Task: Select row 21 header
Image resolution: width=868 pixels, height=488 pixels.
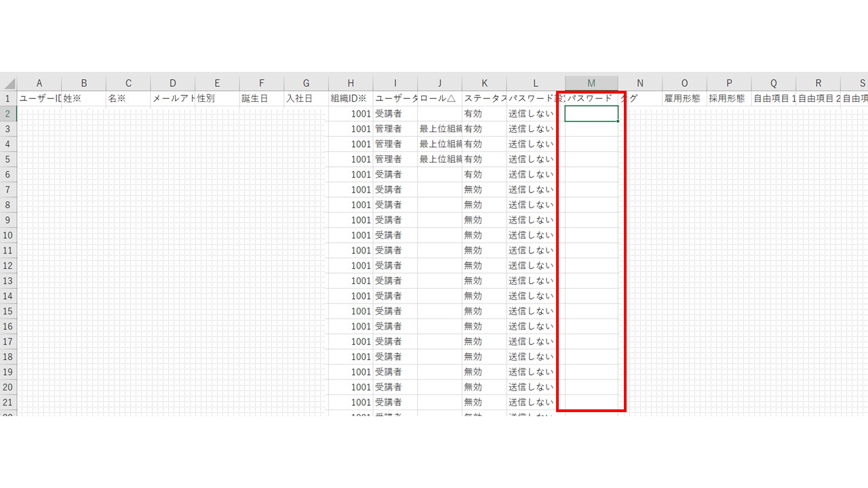Action: (x=8, y=402)
